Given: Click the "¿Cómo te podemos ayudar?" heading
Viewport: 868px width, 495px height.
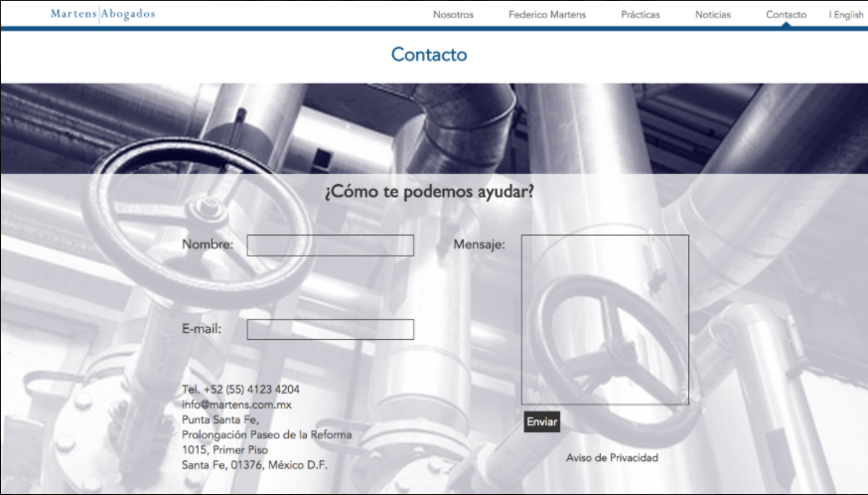Looking at the screenshot, I should coord(429,192).
